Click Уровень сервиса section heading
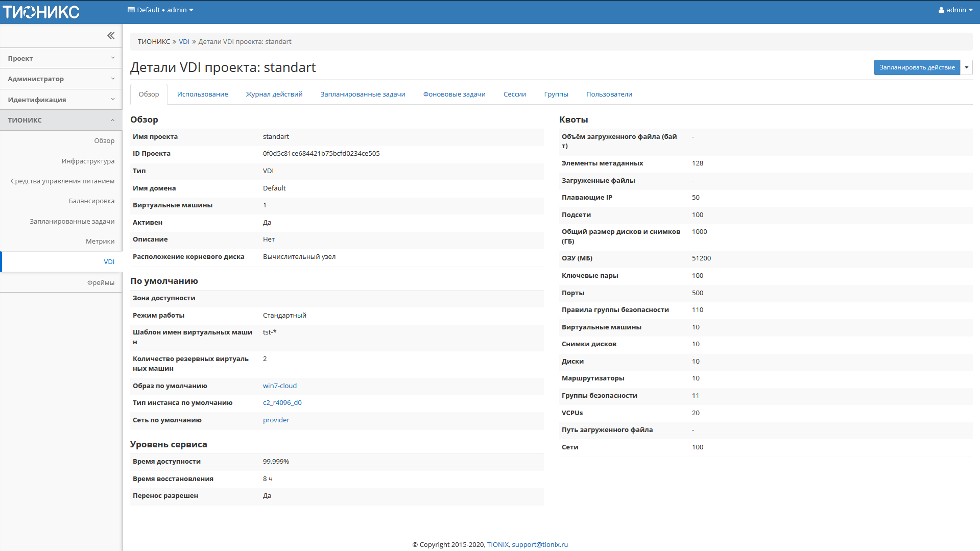This screenshot has height=551, width=980. tap(169, 444)
